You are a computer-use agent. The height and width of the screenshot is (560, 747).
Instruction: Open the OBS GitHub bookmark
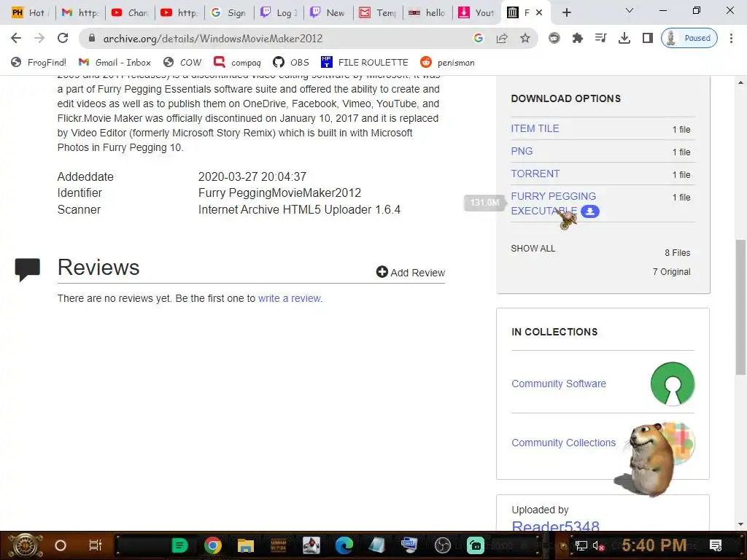pos(291,63)
